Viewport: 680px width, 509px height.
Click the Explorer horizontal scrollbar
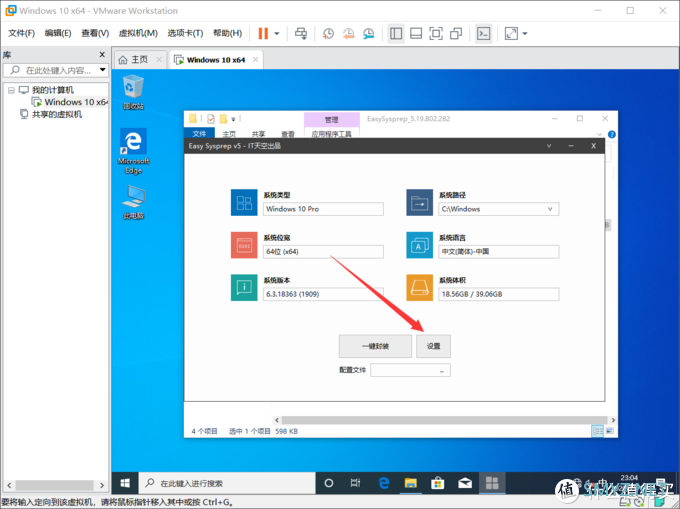[444, 420]
